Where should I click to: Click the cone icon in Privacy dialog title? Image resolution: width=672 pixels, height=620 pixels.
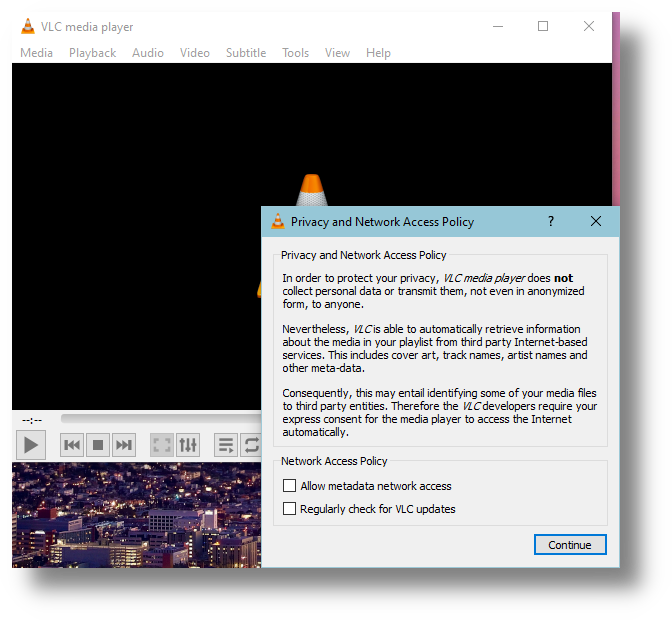278,221
